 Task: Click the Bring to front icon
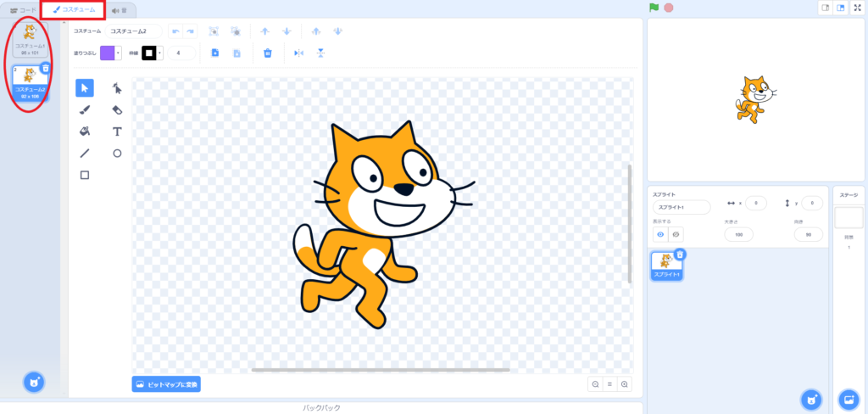316,31
